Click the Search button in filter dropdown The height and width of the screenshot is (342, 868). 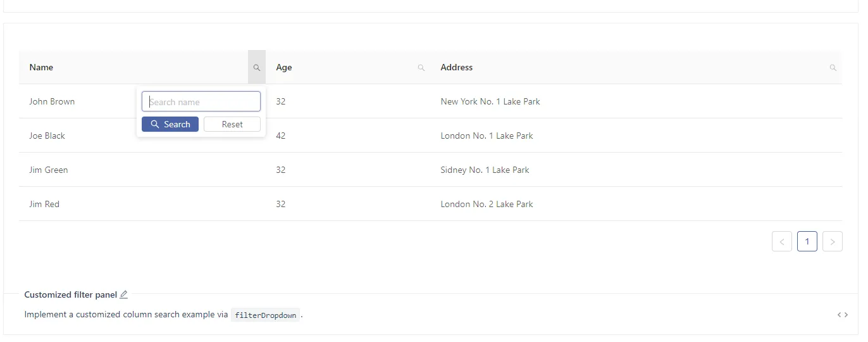170,124
